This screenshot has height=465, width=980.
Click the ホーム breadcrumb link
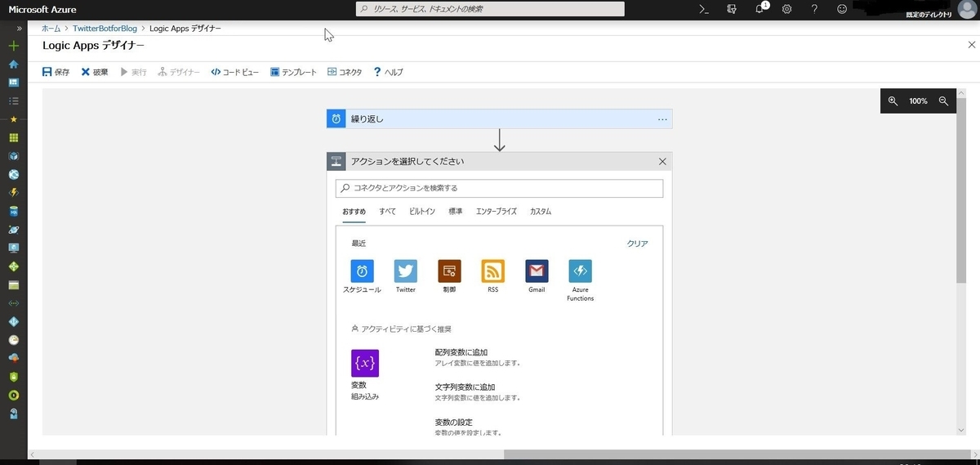pos(51,29)
